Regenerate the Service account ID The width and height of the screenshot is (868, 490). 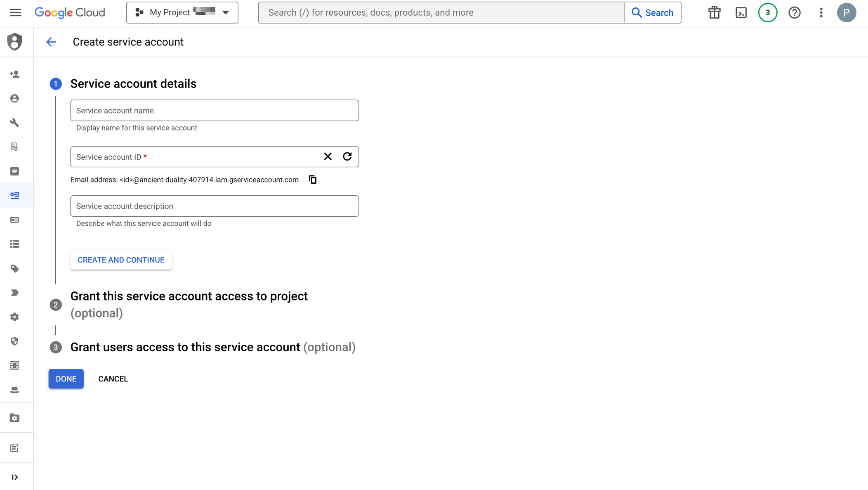tap(347, 156)
